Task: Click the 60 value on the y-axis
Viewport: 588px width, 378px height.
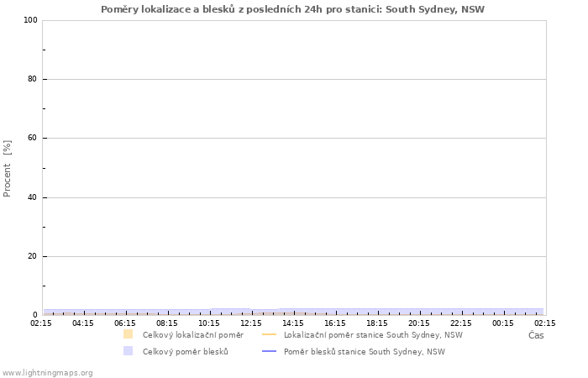Action: click(33, 138)
